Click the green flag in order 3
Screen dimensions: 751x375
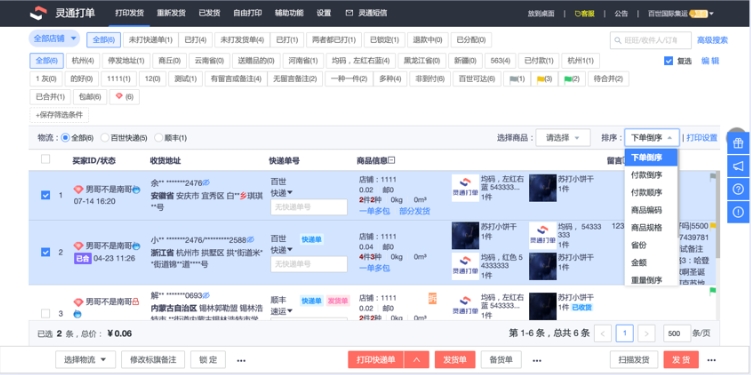pos(712,290)
